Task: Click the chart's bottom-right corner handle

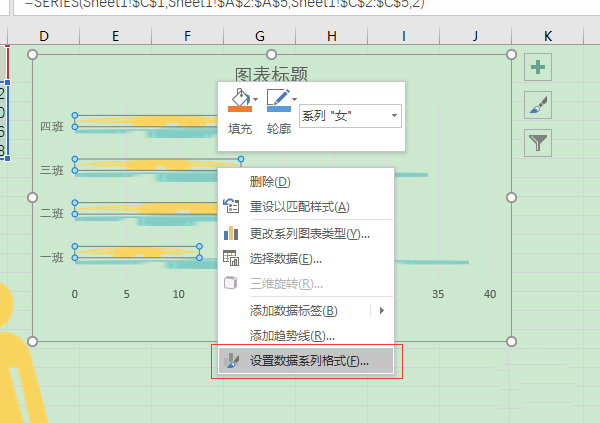Action: [x=511, y=341]
